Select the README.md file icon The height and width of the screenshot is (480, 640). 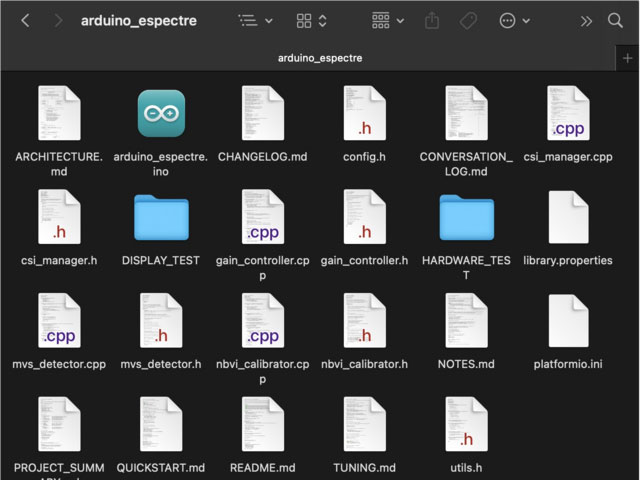263,424
